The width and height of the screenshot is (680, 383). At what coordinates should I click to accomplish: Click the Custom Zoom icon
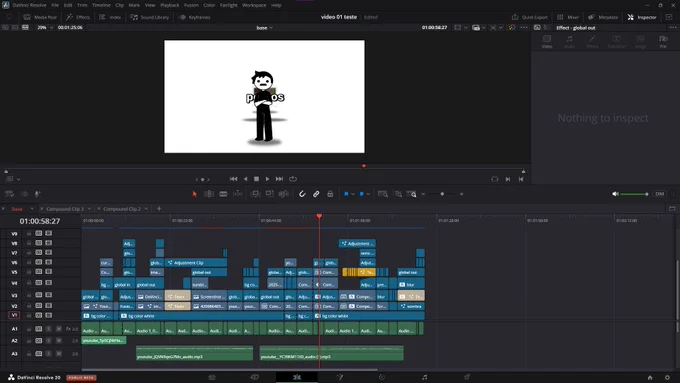(412, 194)
